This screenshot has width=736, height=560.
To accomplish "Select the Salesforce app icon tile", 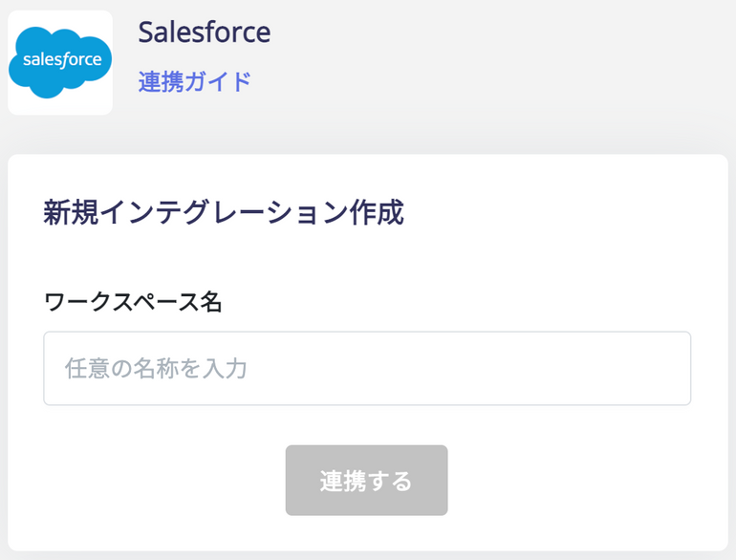I will (60, 62).
